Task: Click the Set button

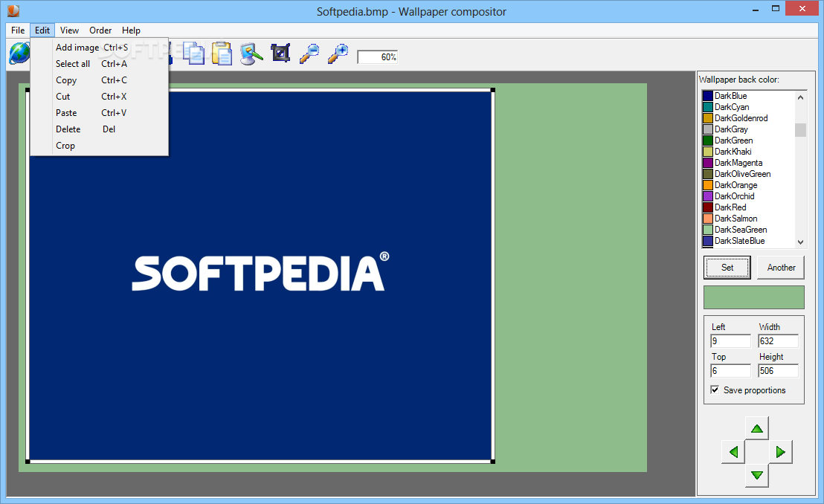Action: tap(727, 268)
